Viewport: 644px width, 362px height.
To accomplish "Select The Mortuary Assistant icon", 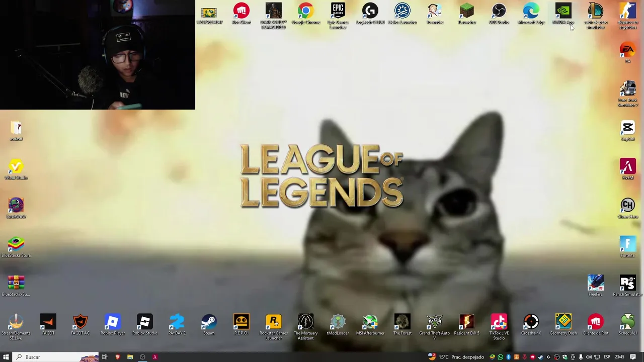I will [x=305, y=326].
